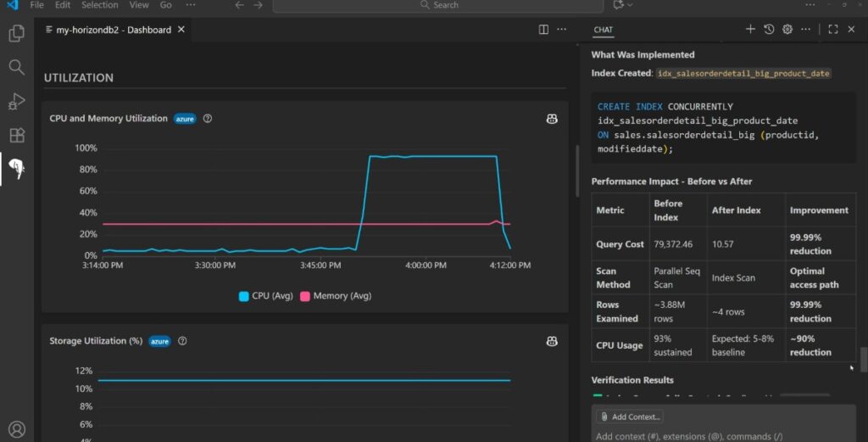Click the 'What Was Implemented' heading
Image resolution: width=868 pixels, height=442 pixels.
point(643,55)
